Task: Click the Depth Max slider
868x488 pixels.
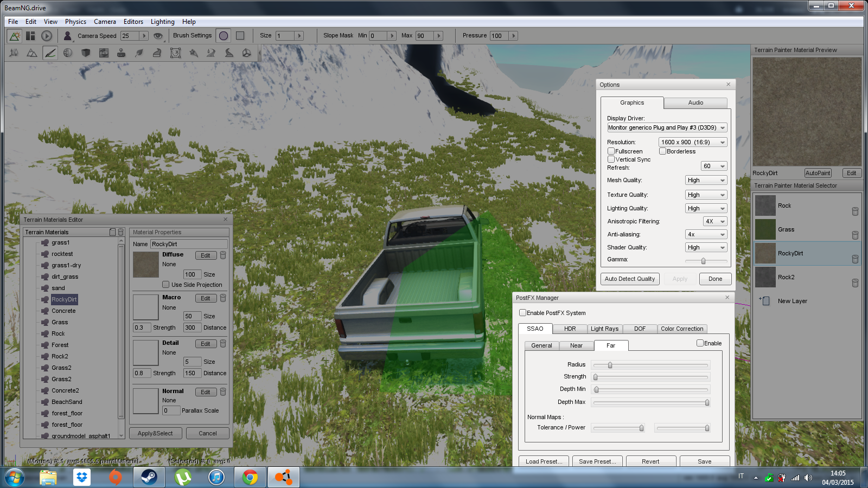Action: click(x=650, y=402)
